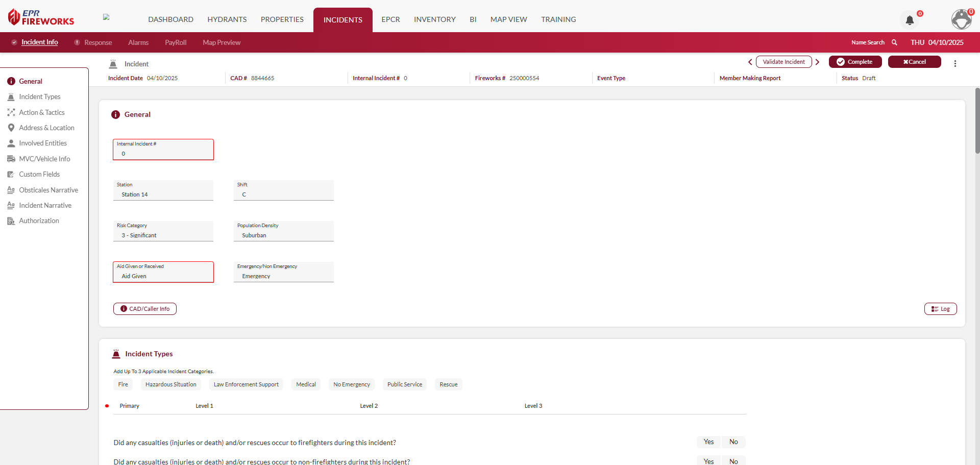Open Address & Location in the sidebar

(x=46, y=128)
